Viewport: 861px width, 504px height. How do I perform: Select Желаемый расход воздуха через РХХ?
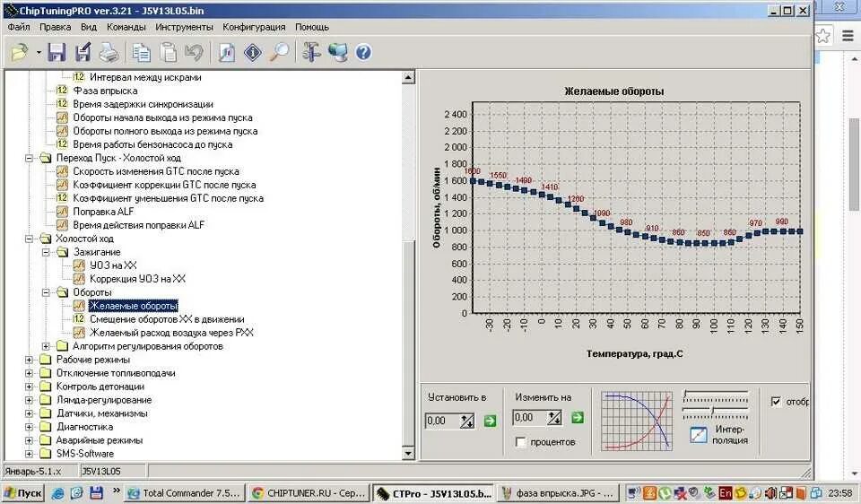pos(171,333)
